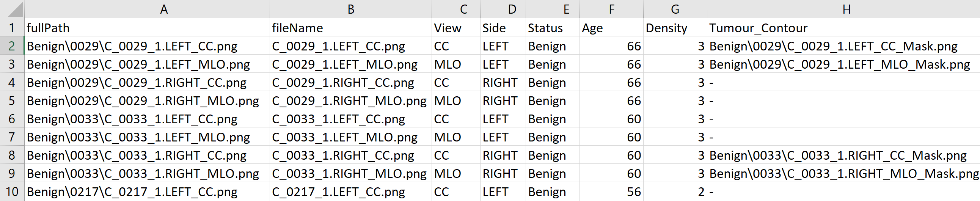
Task: Select the View cell MLO in row 7
Action: (x=456, y=137)
